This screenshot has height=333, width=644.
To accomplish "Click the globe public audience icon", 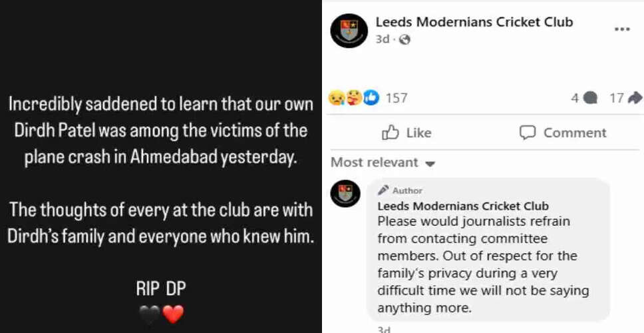I will click(404, 39).
